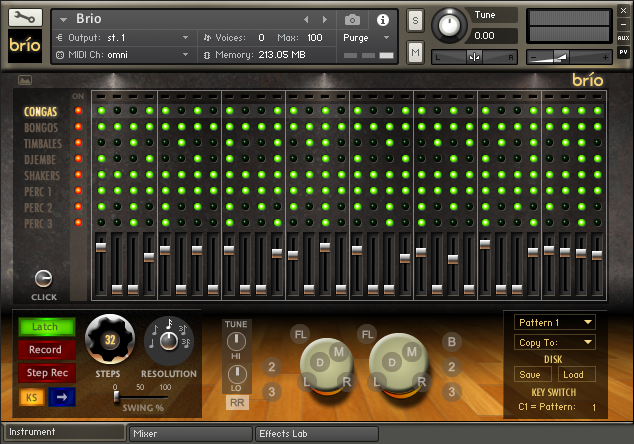Click the RR round robin button
634x444 pixels.
(237, 402)
